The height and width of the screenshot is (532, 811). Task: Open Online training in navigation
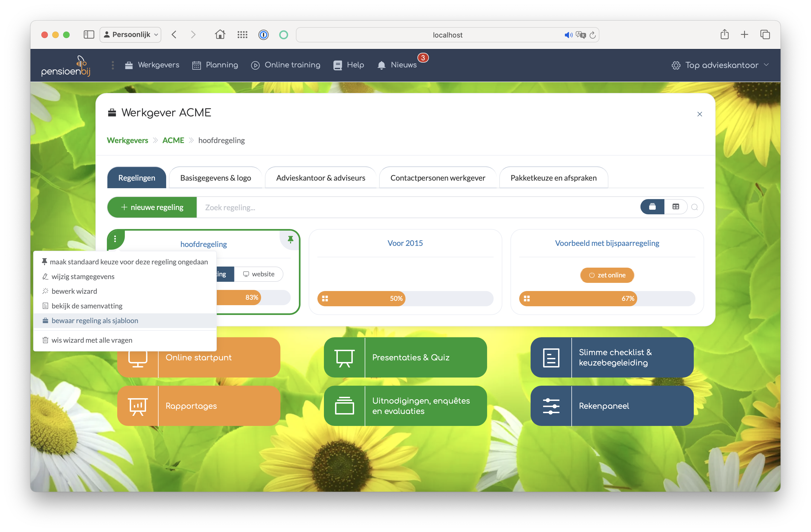point(286,65)
